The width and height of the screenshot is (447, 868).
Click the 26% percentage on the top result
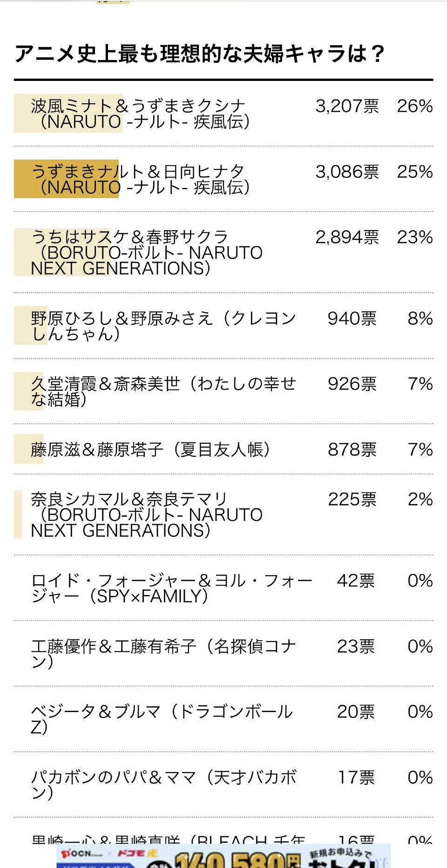(414, 106)
